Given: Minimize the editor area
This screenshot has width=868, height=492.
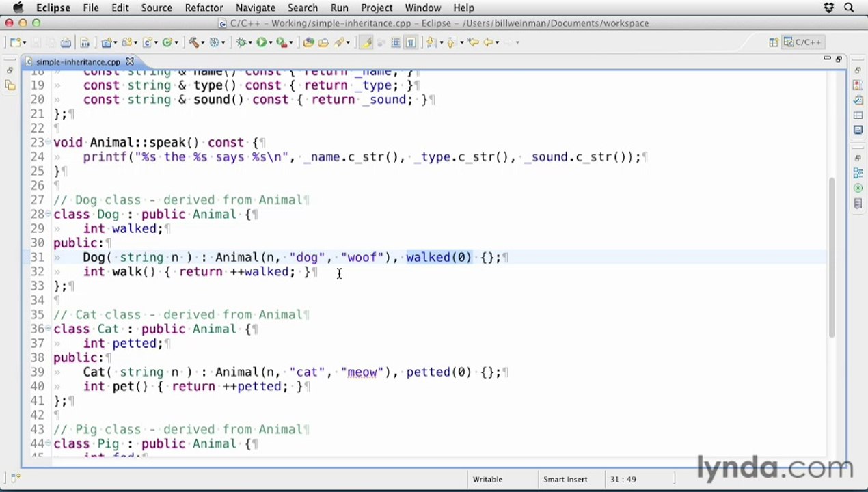Looking at the screenshot, I should pyautogui.click(x=827, y=59).
